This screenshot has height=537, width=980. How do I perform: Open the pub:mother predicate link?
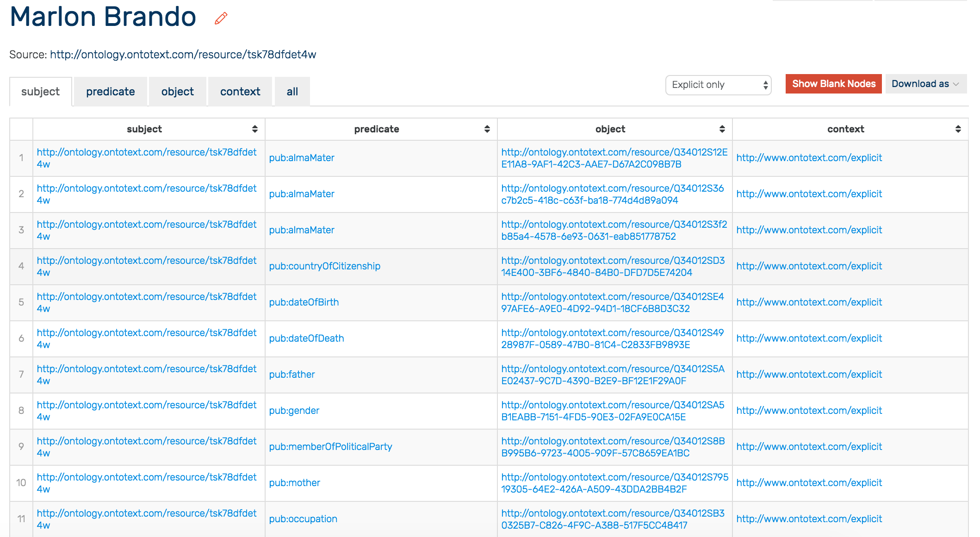(295, 483)
